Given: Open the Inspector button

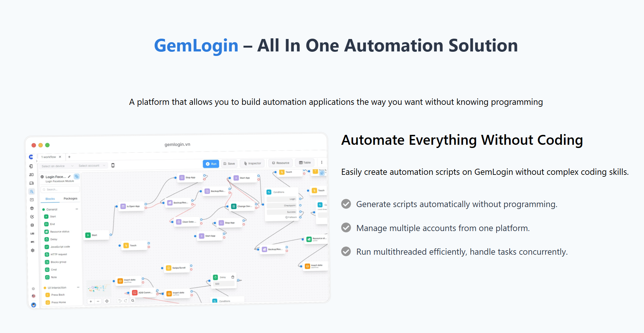Looking at the screenshot, I should pyautogui.click(x=252, y=163).
